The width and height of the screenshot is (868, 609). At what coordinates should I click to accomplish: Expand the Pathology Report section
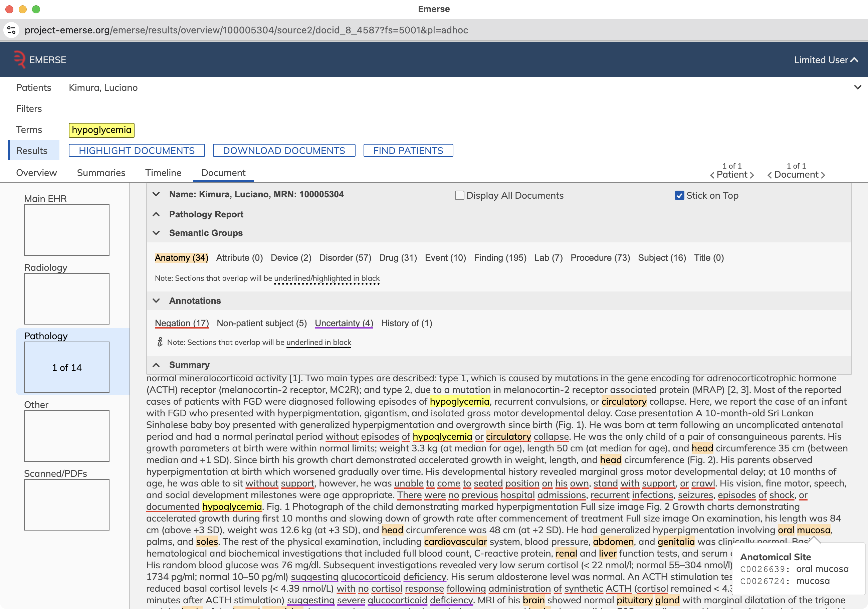pyautogui.click(x=156, y=214)
